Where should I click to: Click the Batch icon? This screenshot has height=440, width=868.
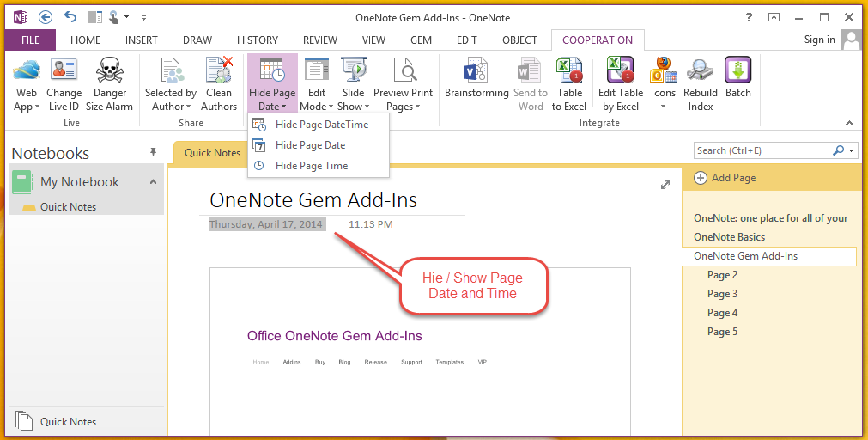pos(737,70)
